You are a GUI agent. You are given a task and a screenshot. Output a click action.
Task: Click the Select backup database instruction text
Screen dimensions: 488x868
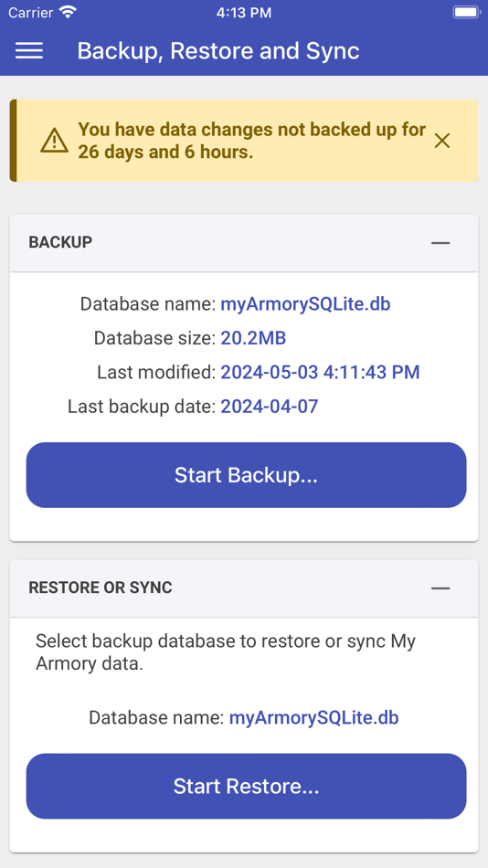(x=226, y=652)
